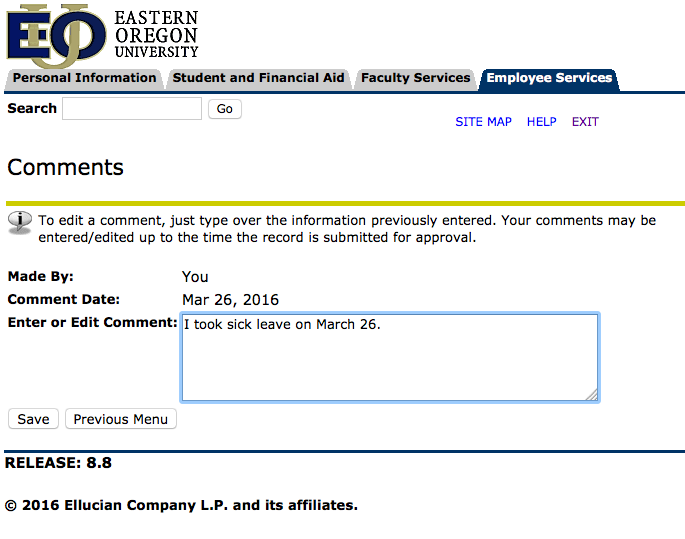Open the Personal Information tab
The width and height of the screenshot is (685, 539).
(84, 78)
